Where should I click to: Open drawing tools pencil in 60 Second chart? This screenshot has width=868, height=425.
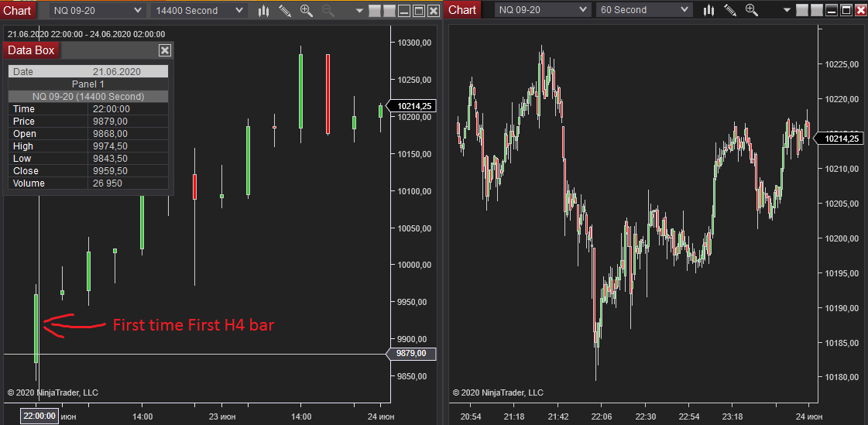click(x=730, y=10)
